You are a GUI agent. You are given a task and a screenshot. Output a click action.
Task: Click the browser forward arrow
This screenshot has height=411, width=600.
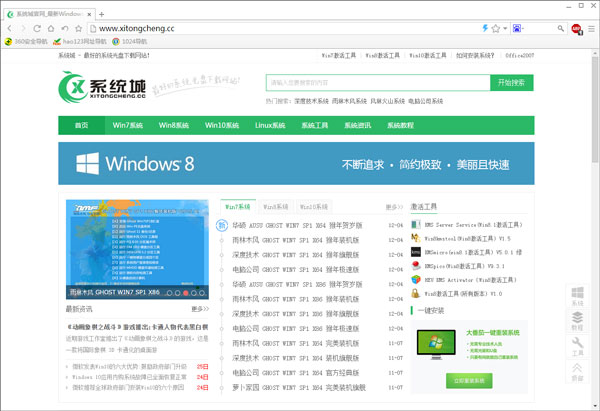(23, 28)
